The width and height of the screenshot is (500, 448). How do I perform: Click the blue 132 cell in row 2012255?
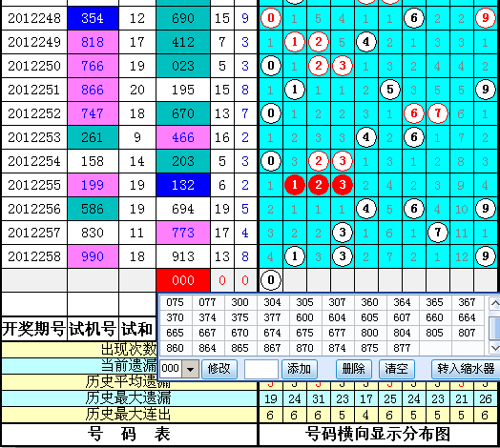183,185
